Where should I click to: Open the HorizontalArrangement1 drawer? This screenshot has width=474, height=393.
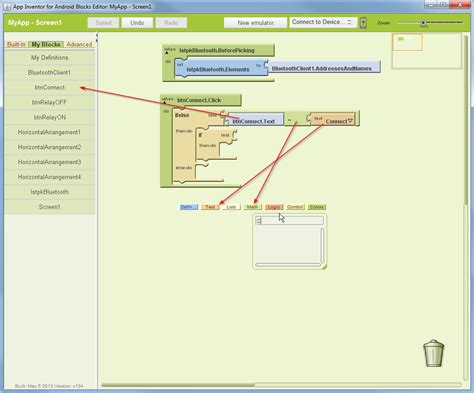pyautogui.click(x=50, y=132)
